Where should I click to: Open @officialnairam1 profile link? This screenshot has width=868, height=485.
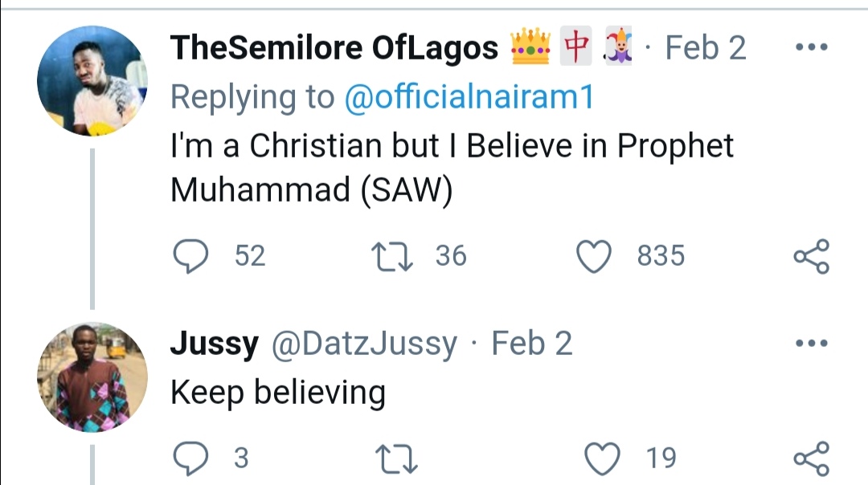[469, 97]
